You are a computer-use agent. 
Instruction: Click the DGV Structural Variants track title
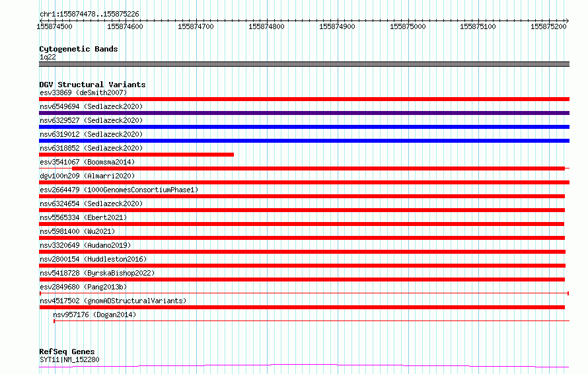92,85
